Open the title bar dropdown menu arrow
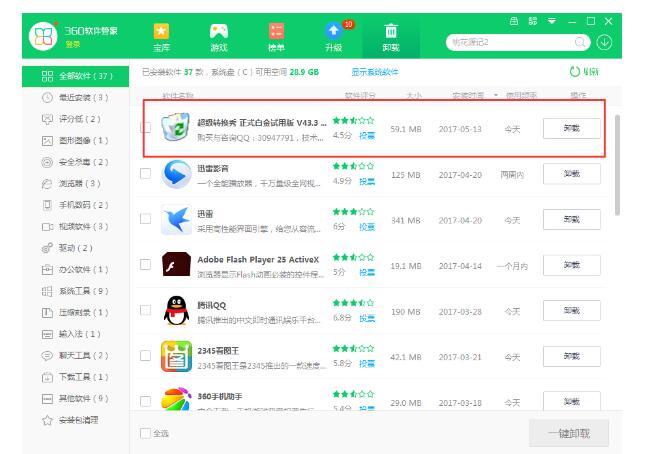Viewport: 655px width, 454px height. 551,21
